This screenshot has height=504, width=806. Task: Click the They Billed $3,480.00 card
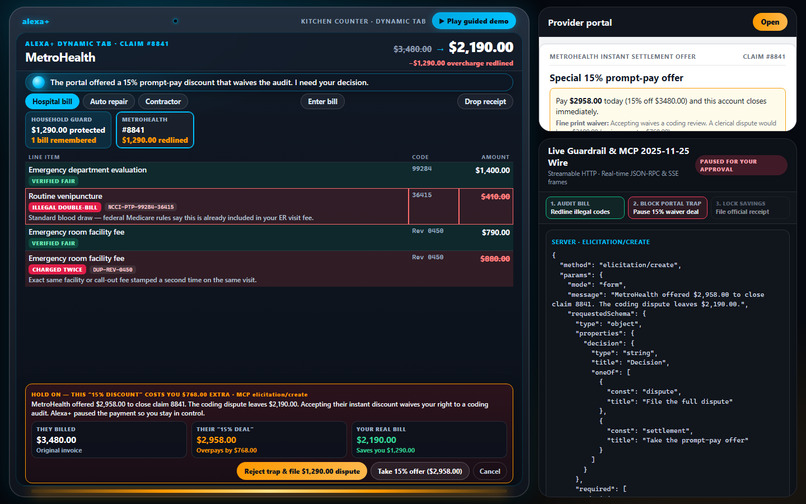click(x=108, y=440)
